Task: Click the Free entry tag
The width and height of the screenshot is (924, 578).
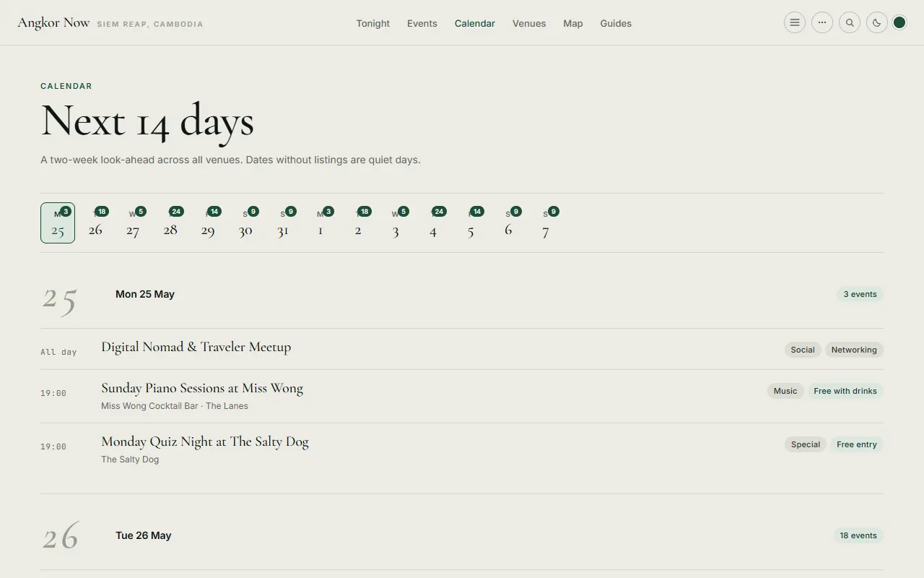Action: 857,444
